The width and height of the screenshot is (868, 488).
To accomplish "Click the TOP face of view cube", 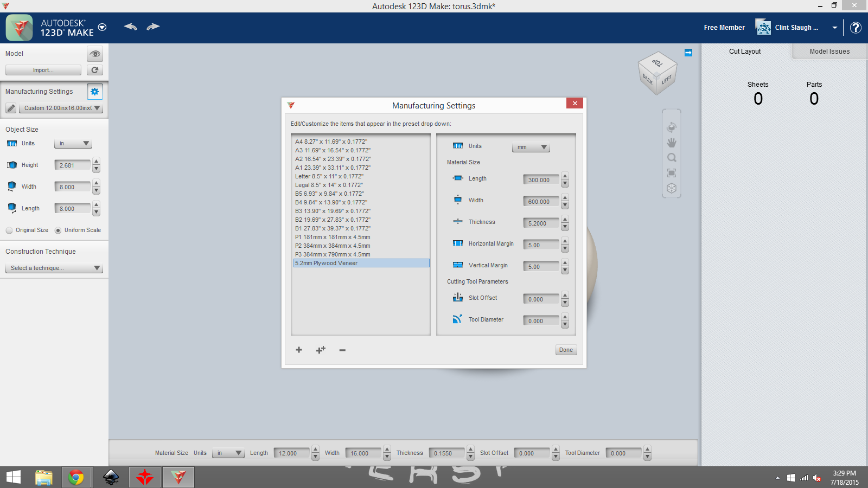I will (657, 63).
